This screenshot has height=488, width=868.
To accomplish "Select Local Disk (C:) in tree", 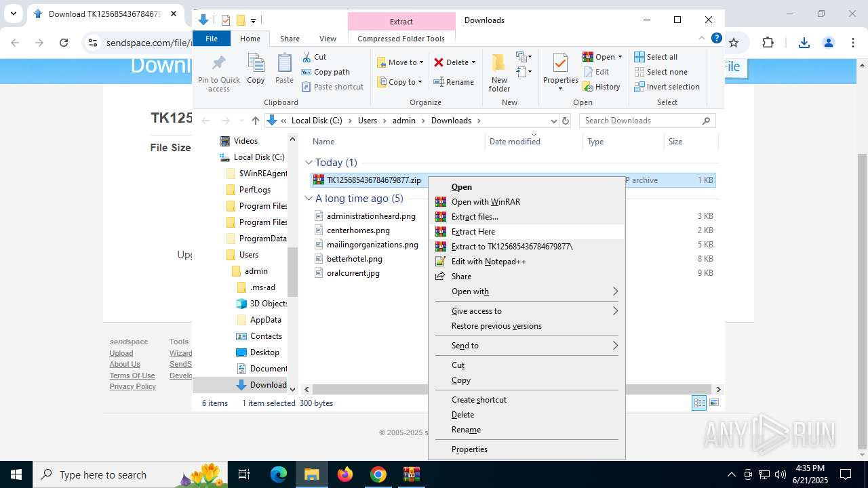I will point(258,157).
